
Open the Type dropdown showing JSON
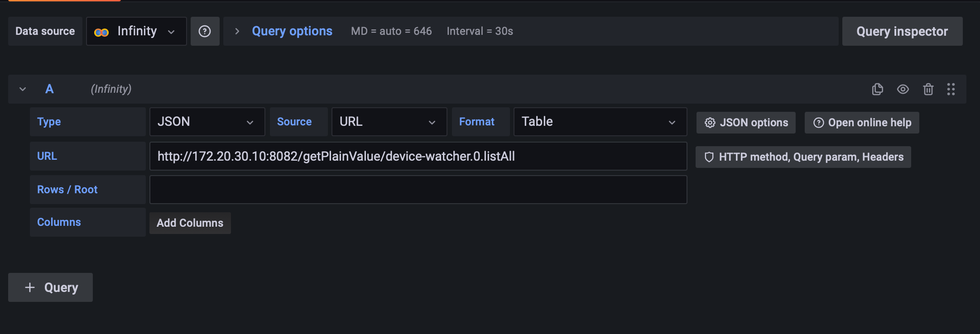207,122
